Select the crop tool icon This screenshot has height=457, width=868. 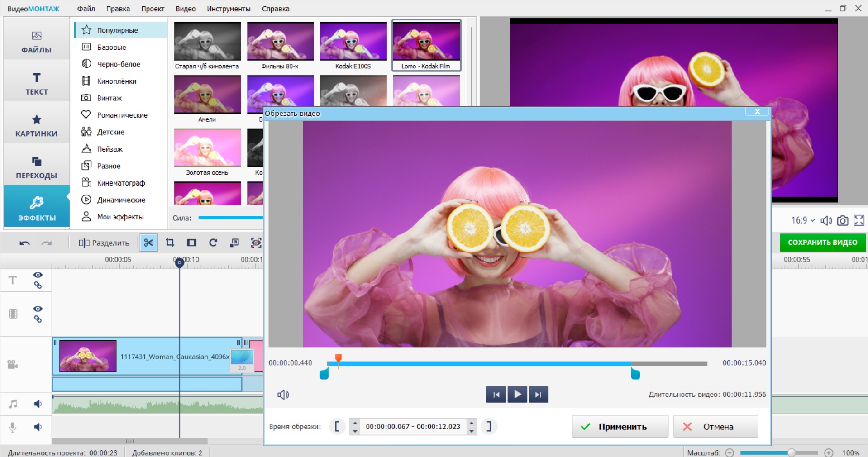[x=170, y=243]
